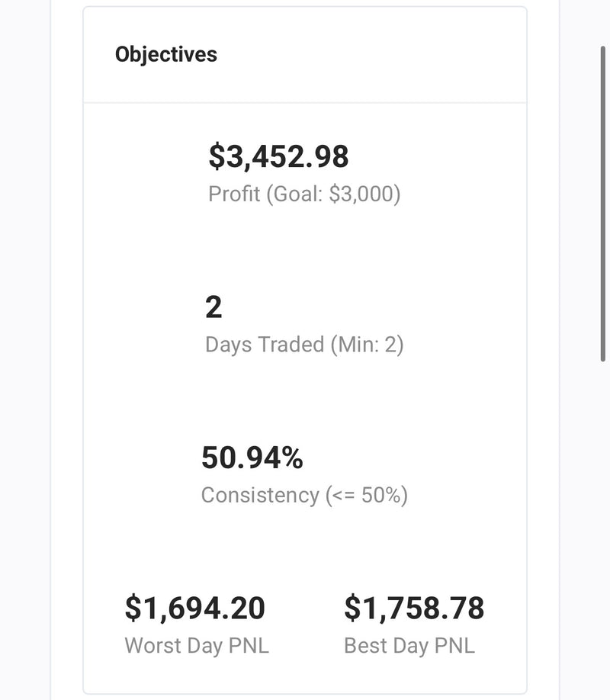This screenshot has height=700, width=610.
Task: Select the $1,694.20 worst day amount
Action: 195,608
